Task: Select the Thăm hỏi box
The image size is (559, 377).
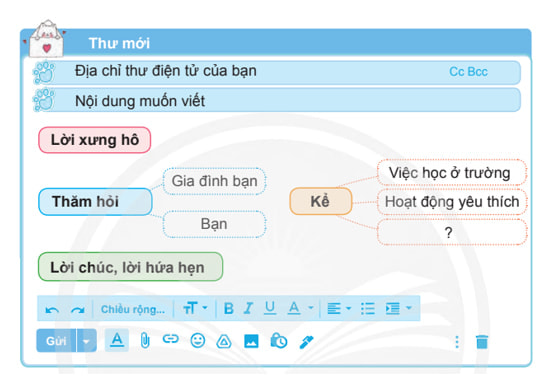Action: tap(95, 202)
